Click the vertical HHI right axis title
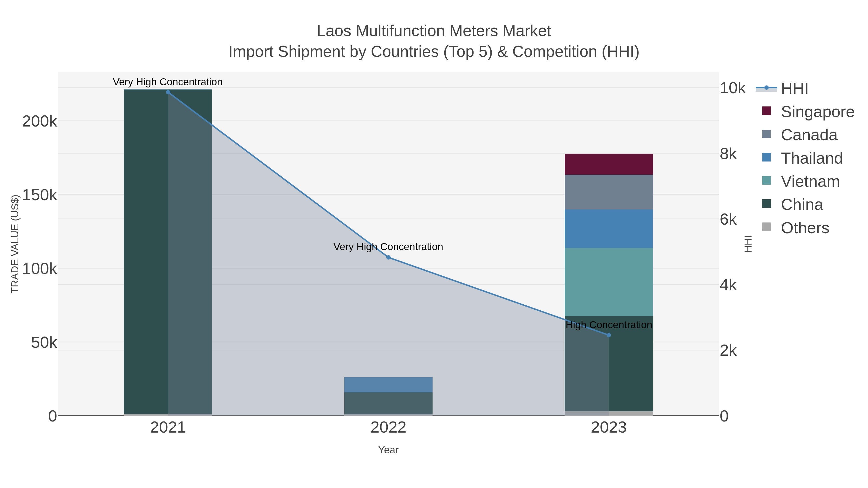868x488 pixels. 748,244
